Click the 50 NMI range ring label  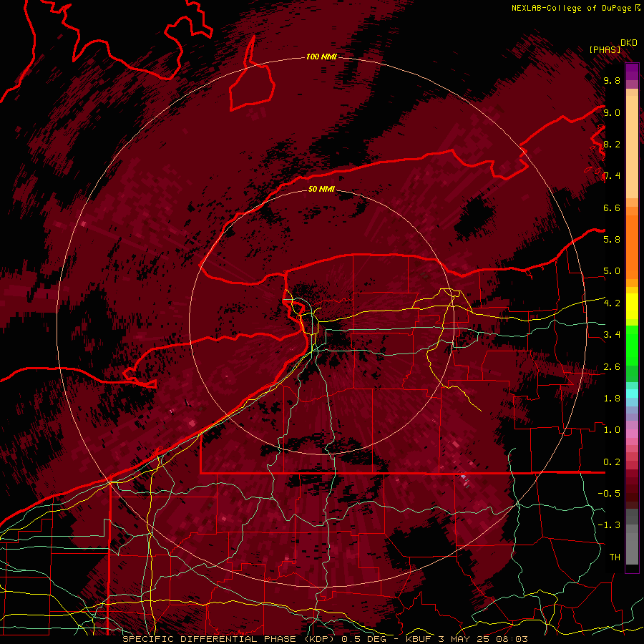point(321,189)
